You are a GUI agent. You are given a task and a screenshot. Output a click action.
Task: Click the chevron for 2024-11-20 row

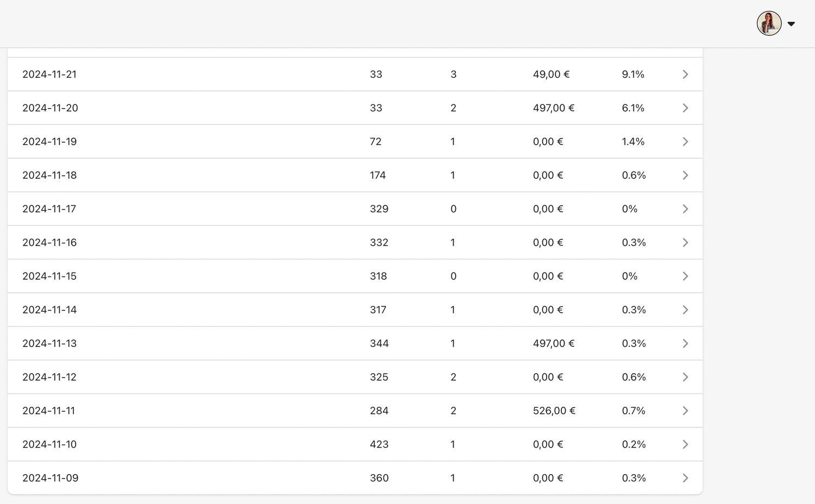point(685,108)
